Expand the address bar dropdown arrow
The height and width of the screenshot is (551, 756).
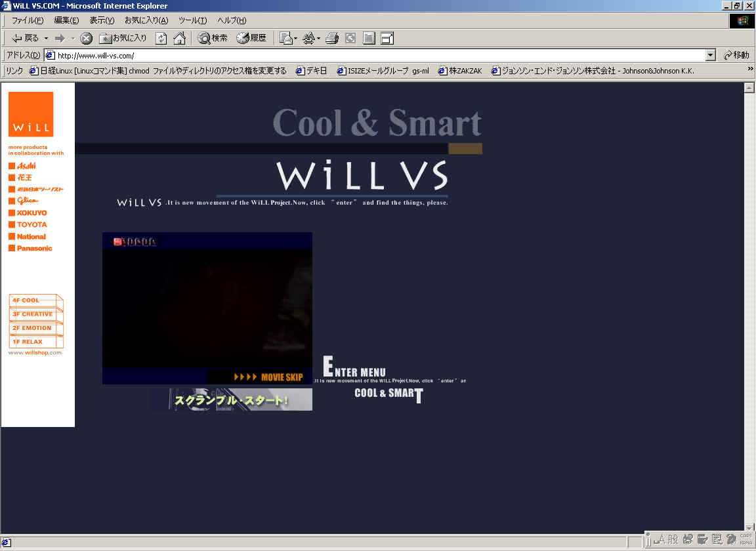pyautogui.click(x=711, y=56)
